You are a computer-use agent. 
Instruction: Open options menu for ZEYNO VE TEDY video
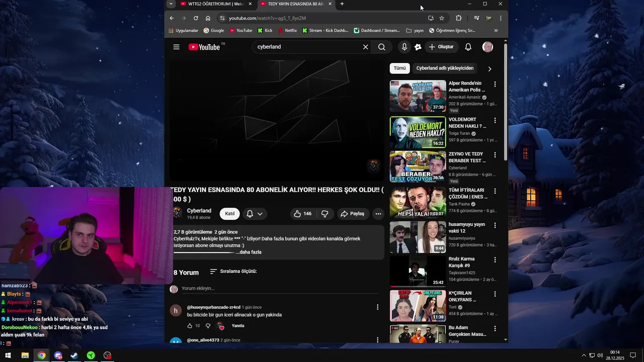(x=495, y=155)
